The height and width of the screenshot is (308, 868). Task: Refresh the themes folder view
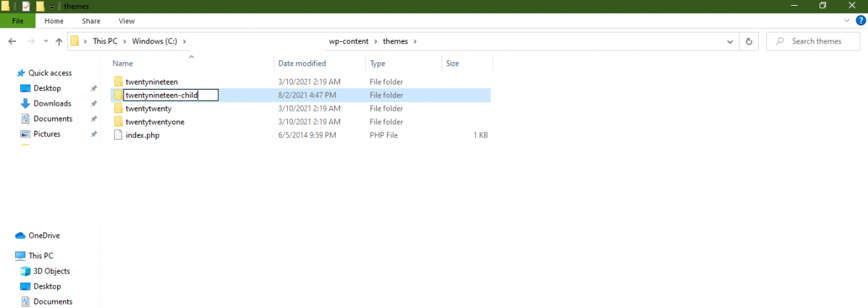[749, 41]
